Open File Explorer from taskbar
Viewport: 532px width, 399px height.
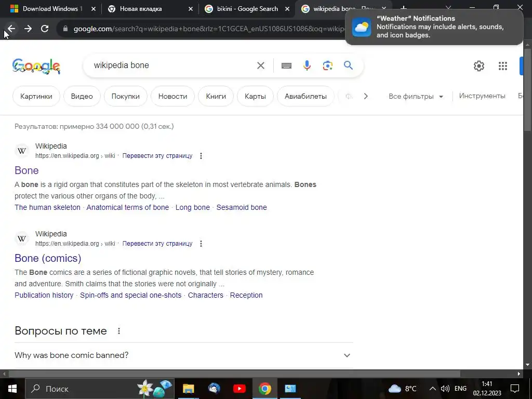[x=188, y=389]
